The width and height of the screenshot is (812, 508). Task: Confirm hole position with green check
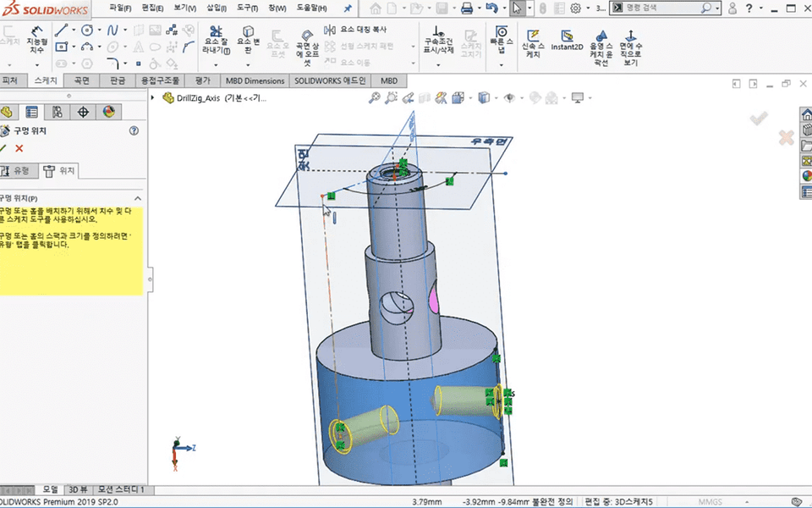(x=3, y=148)
